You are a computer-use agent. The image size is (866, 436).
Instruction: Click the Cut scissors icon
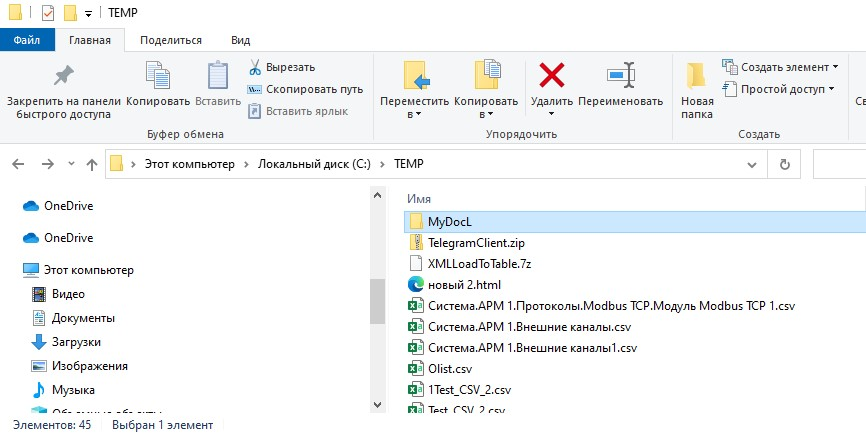pyautogui.click(x=255, y=67)
